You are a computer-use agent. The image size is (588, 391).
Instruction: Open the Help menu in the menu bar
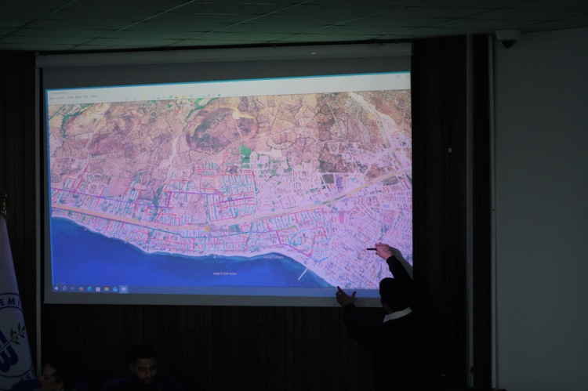point(93,96)
